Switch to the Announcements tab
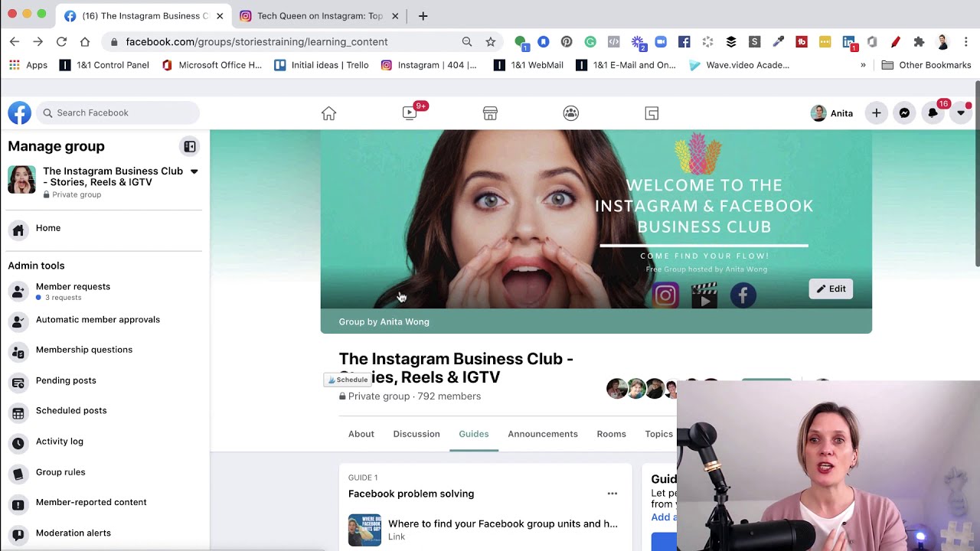This screenshot has width=980, height=551. click(543, 434)
